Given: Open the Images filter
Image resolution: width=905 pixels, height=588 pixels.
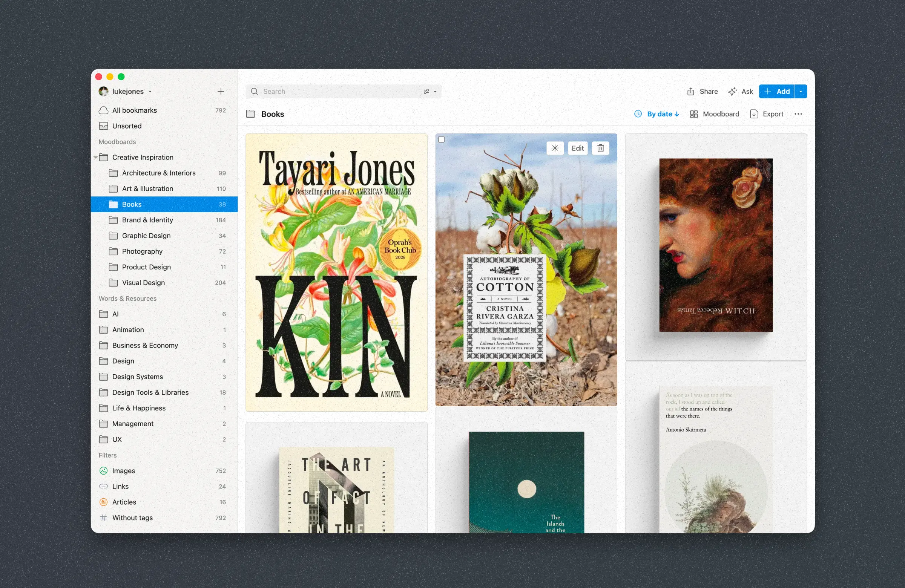Looking at the screenshot, I should [x=124, y=470].
